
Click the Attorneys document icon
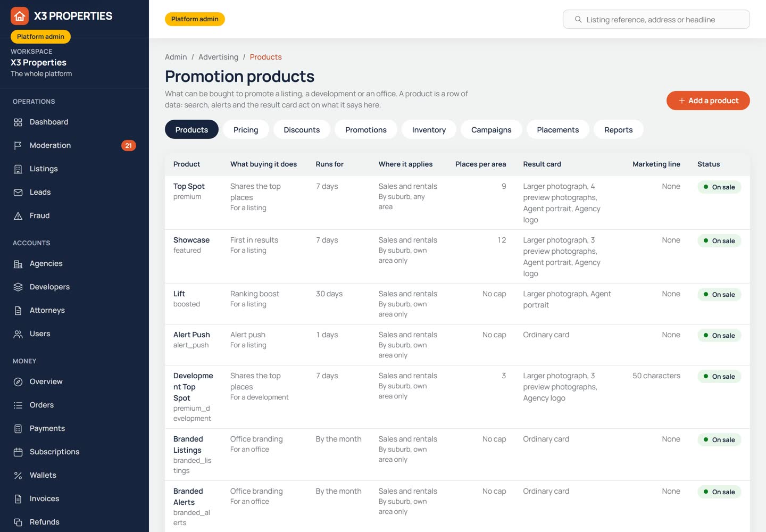tap(18, 311)
